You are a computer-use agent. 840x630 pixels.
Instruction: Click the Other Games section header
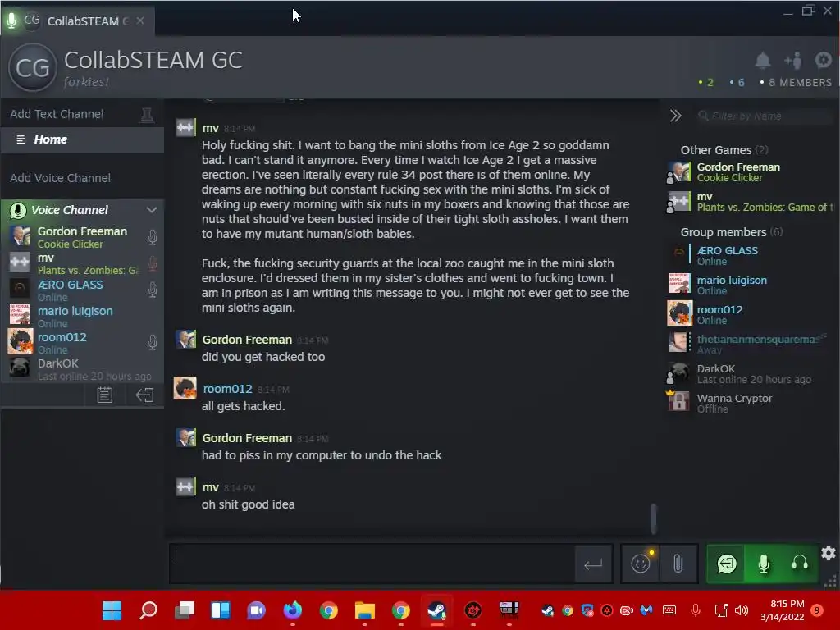[724, 150]
